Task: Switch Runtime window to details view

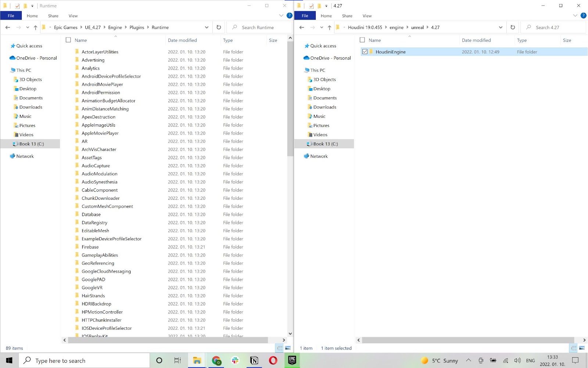Action: click(280, 348)
